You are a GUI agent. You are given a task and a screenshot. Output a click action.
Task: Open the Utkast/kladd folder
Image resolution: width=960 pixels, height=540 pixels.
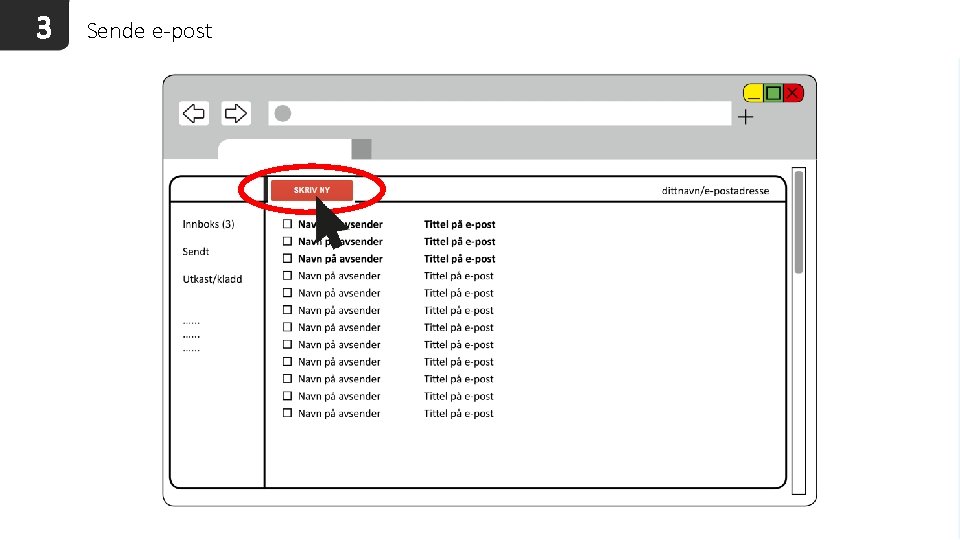point(212,279)
